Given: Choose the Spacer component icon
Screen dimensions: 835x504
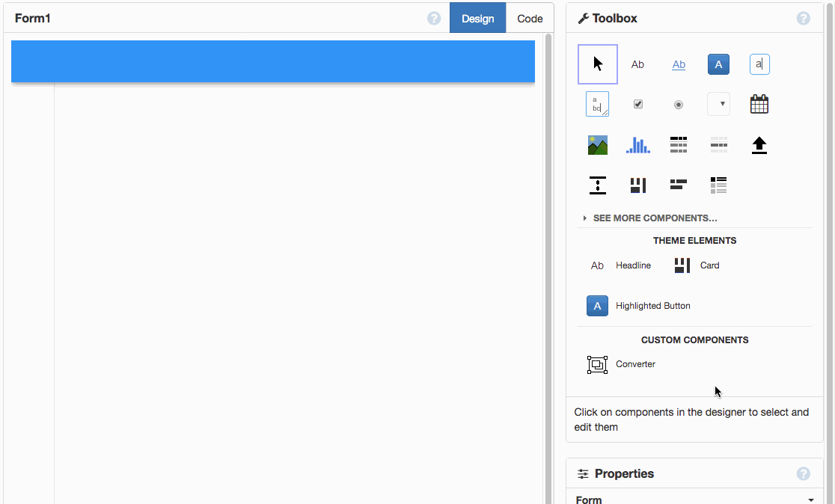Looking at the screenshot, I should (x=598, y=185).
